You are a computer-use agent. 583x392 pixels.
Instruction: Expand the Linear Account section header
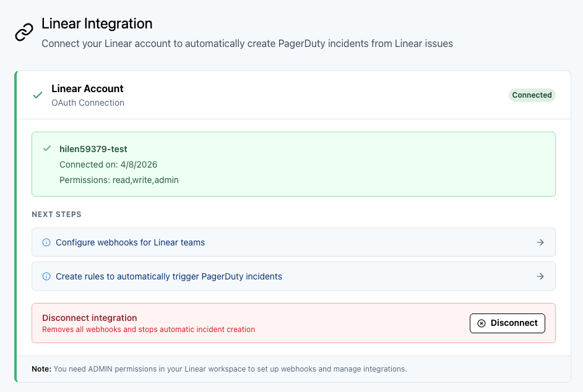87,88
